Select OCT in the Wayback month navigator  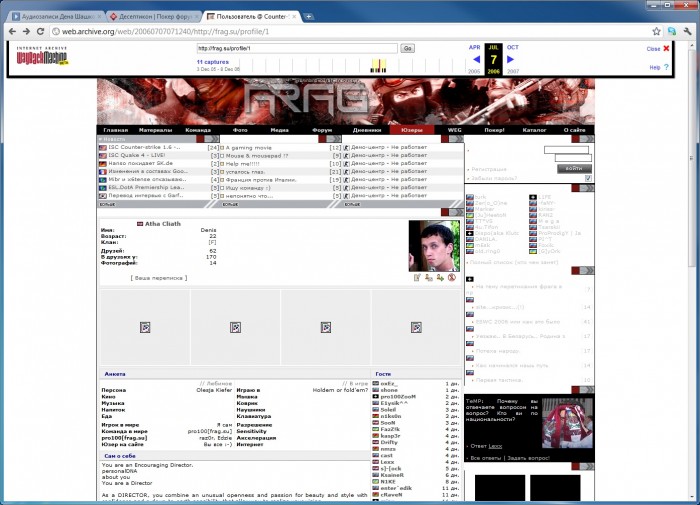point(512,47)
